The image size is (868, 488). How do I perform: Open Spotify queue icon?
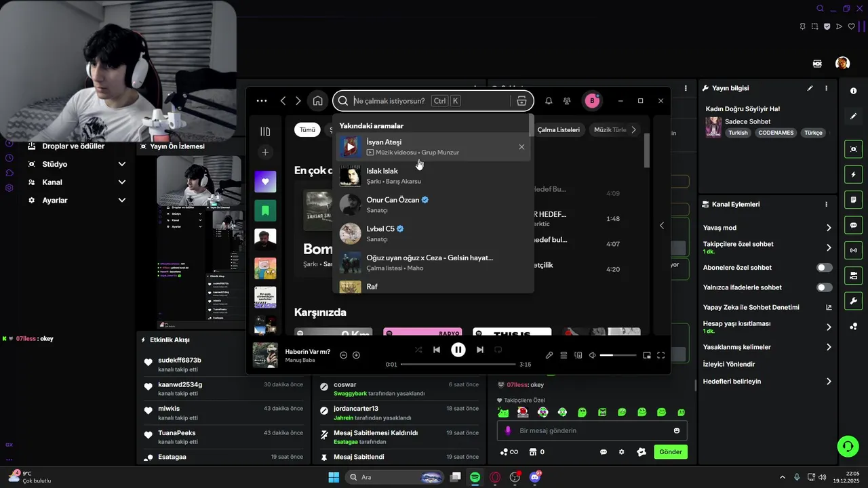pyautogui.click(x=564, y=355)
